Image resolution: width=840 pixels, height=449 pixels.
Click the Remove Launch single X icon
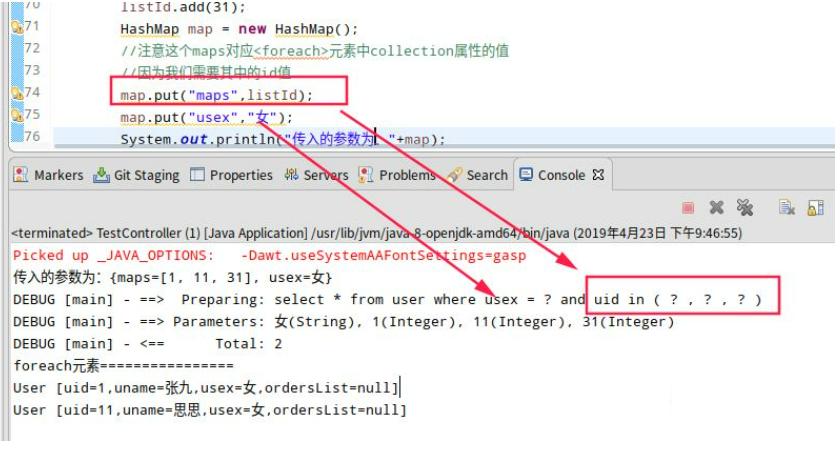717,207
